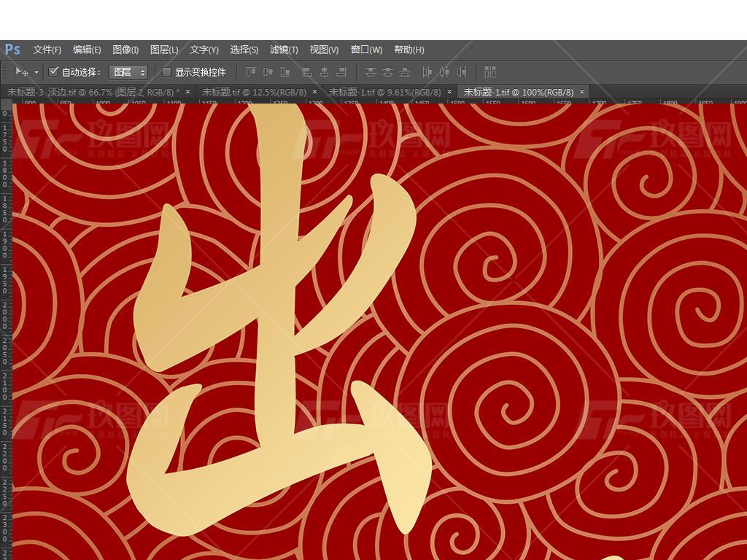
Task: Close the 未标题-1.tif @ 9.61% tab
Action: [449, 91]
